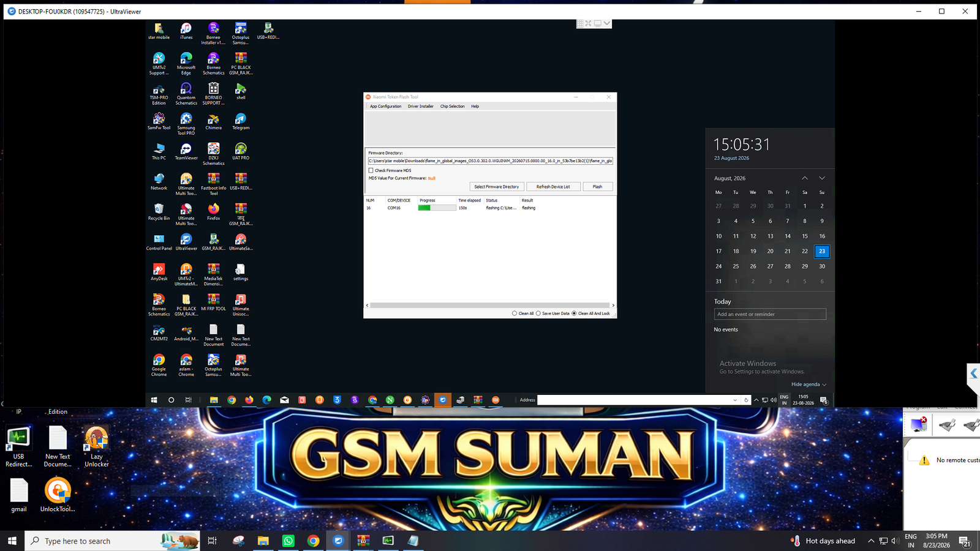Click the August, 2026 month header
Image resolution: width=980 pixels, height=551 pixels.
729,178
